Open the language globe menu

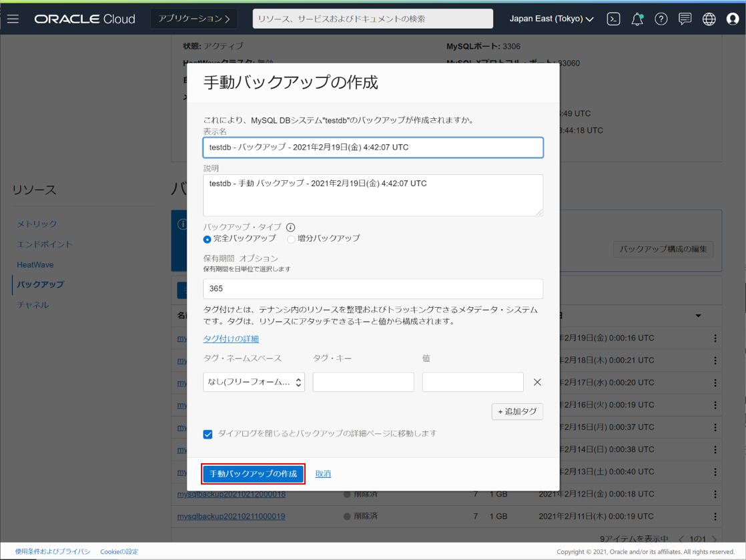(709, 19)
